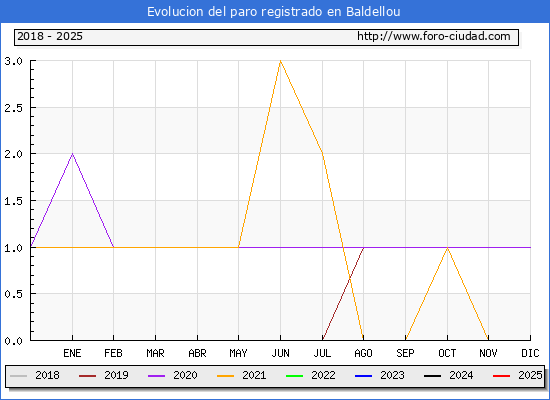Select the '2022' legend label

point(323,375)
